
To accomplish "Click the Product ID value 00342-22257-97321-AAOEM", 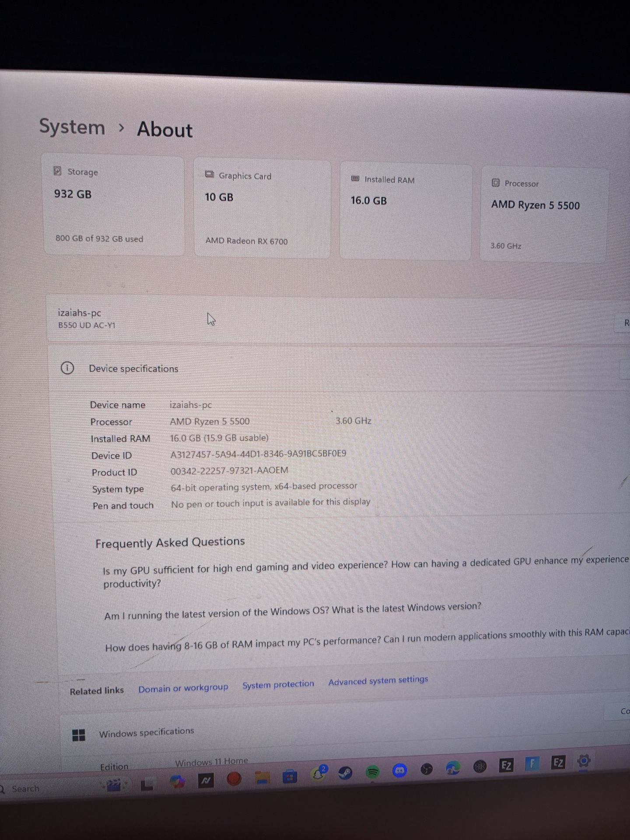I will point(229,470).
